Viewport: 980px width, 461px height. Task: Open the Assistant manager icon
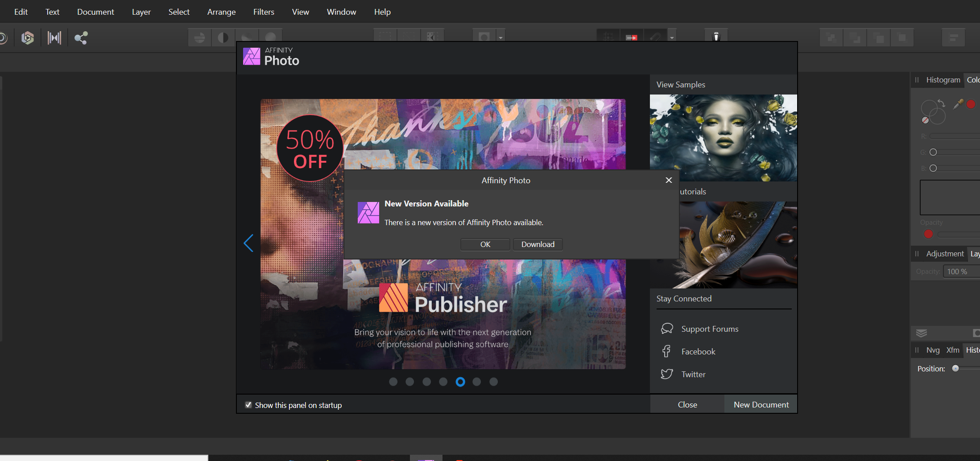click(x=716, y=37)
